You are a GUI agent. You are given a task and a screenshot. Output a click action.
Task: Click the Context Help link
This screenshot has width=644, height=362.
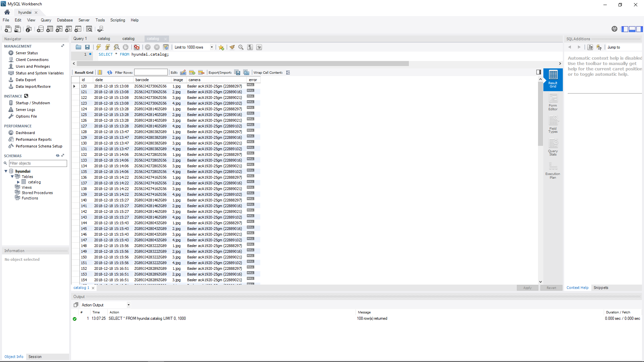[x=577, y=288]
